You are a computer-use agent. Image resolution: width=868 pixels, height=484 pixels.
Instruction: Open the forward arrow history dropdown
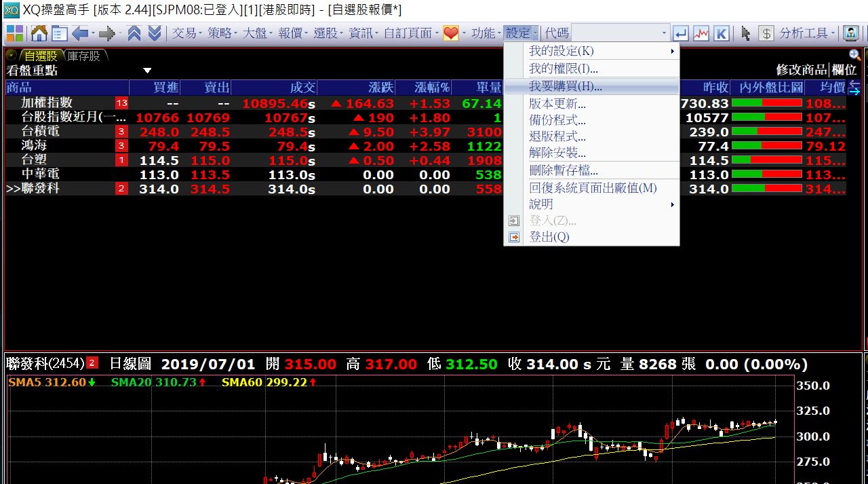(x=119, y=33)
